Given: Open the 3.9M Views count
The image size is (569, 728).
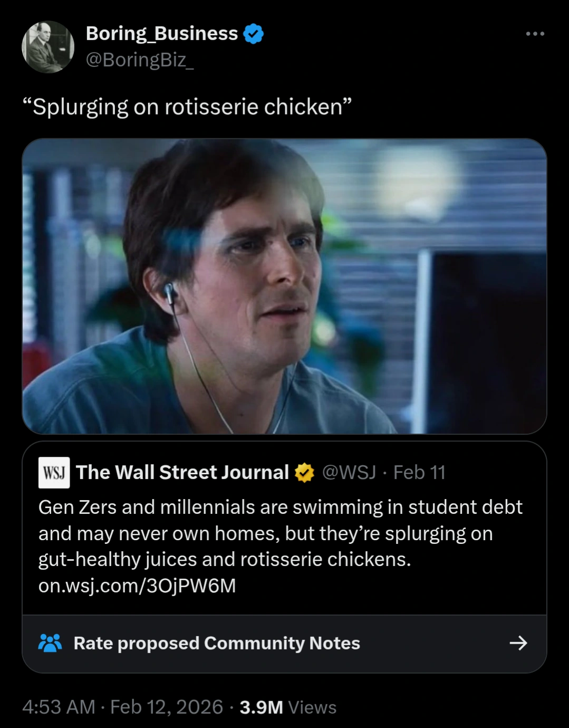Looking at the screenshot, I should pyautogui.click(x=288, y=707).
